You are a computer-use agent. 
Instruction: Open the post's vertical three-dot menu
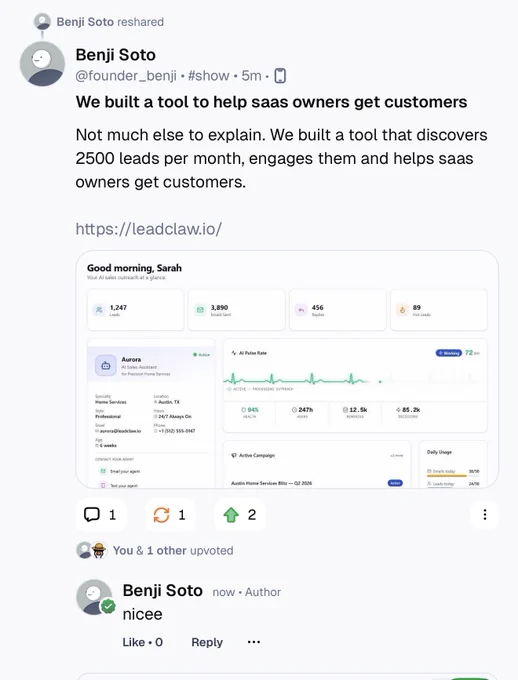pyautogui.click(x=485, y=515)
